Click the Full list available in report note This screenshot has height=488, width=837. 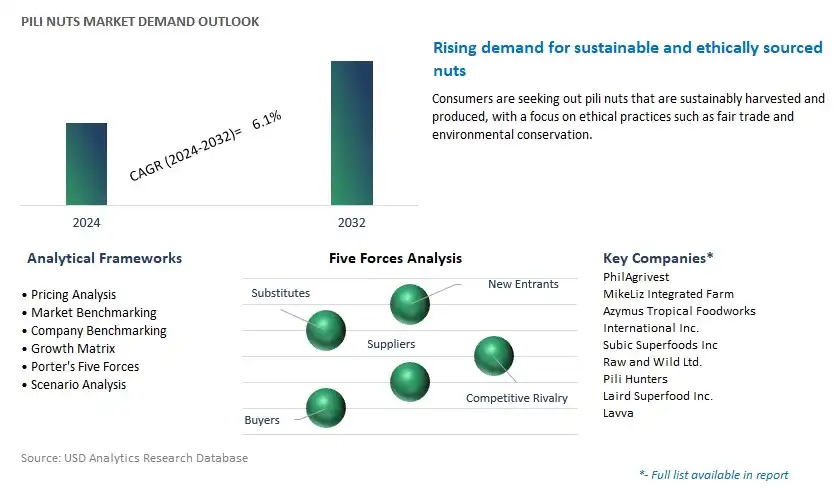pos(714,475)
